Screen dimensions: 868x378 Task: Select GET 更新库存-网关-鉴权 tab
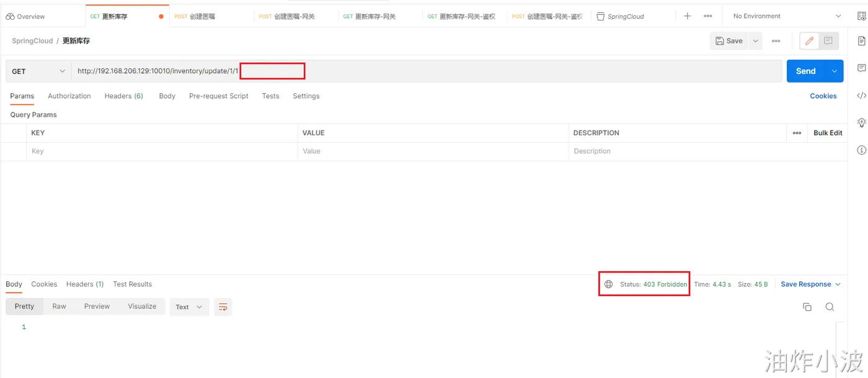(x=461, y=17)
